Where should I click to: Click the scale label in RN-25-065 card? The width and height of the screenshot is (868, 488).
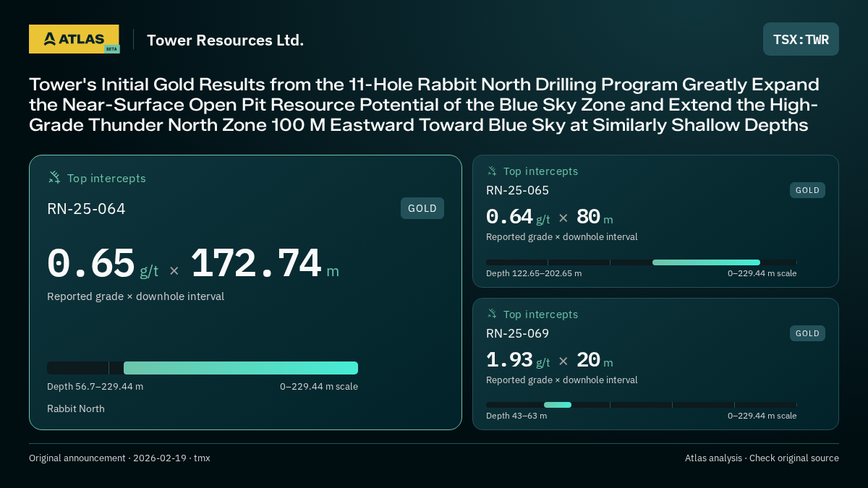(762, 273)
